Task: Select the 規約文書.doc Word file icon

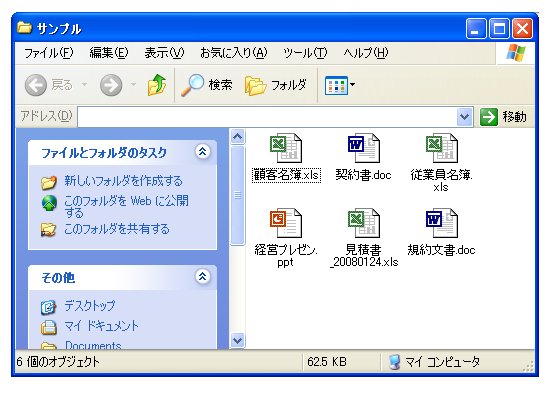Action: pos(442,223)
